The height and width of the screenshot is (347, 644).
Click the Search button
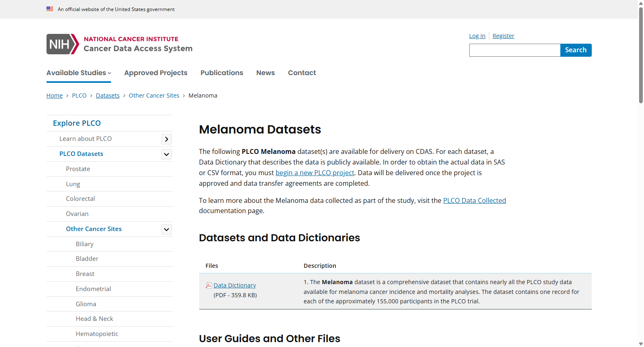pyautogui.click(x=576, y=50)
